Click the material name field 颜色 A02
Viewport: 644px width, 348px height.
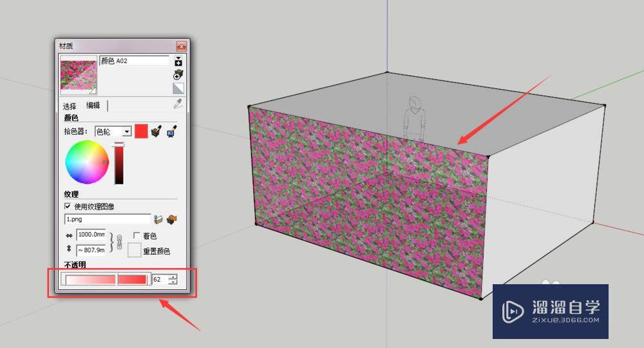click(135, 61)
